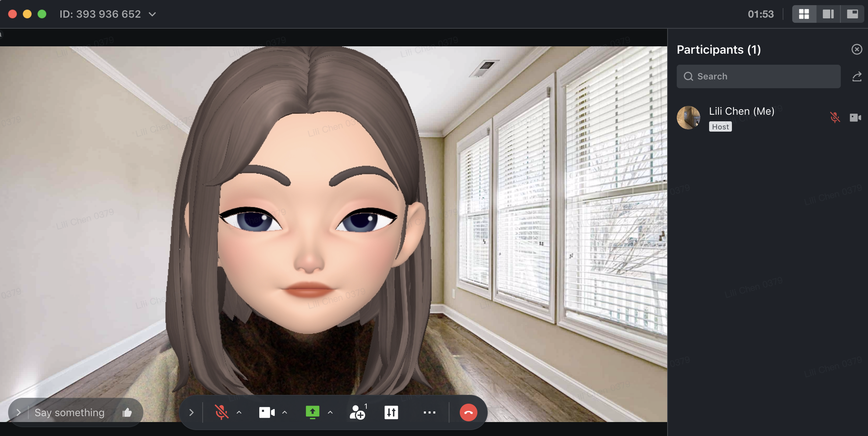
Task: Open the more options ellipsis menu
Action: pos(429,412)
